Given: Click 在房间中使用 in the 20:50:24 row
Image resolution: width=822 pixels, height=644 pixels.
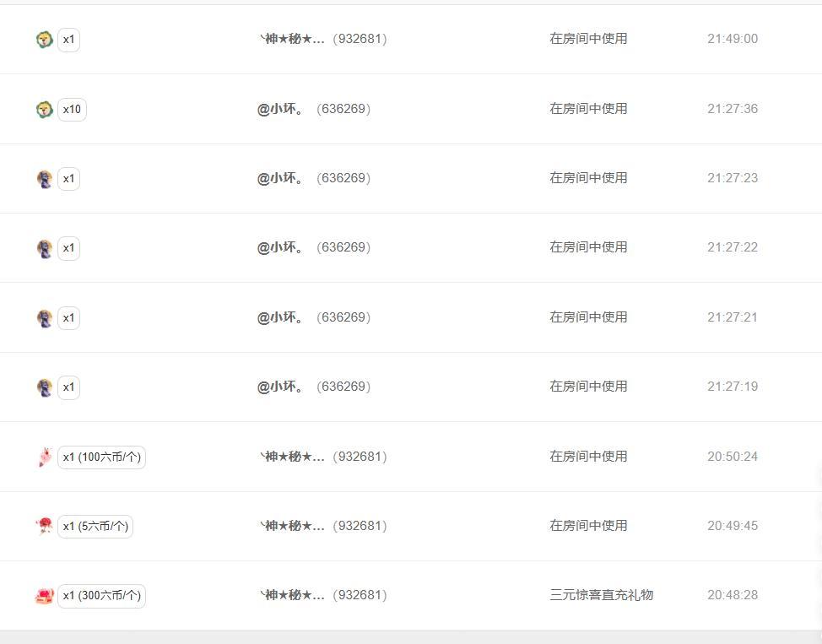Looking at the screenshot, I should pyautogui.click(x=588, y=457).
